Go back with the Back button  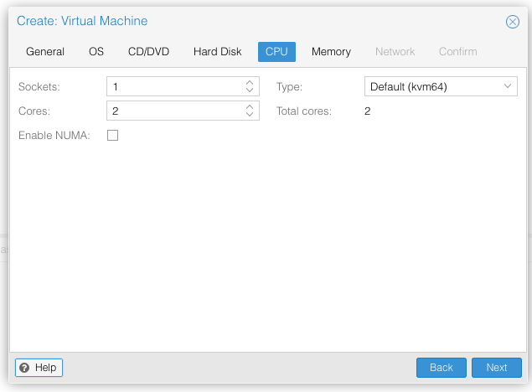(441, 368)
